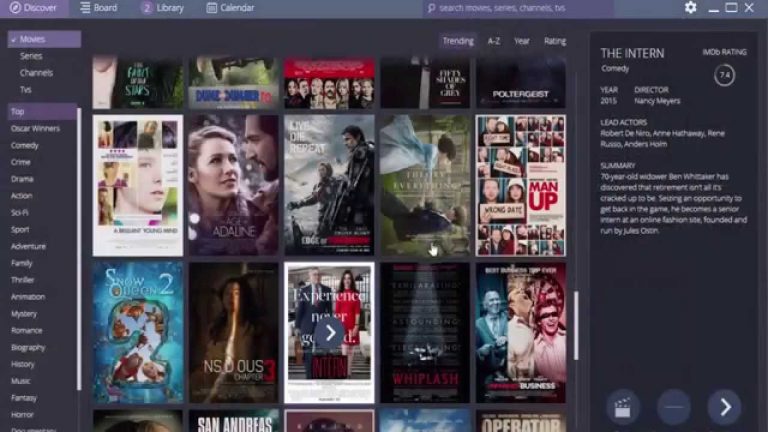Open Edge of Tomorrow poster
768x432 pixels.
coord(329,186)
